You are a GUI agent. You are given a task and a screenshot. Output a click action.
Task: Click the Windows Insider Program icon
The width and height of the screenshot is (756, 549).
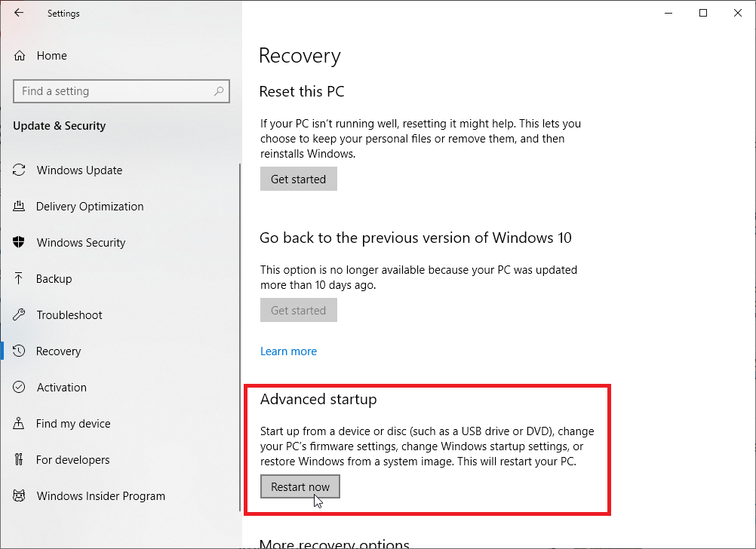click(20, 496)
